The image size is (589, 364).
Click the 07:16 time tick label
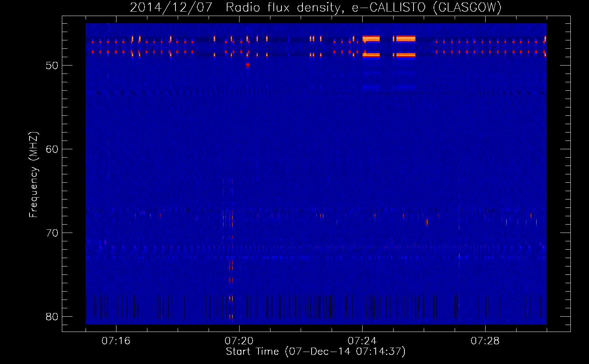pos(116,341)
